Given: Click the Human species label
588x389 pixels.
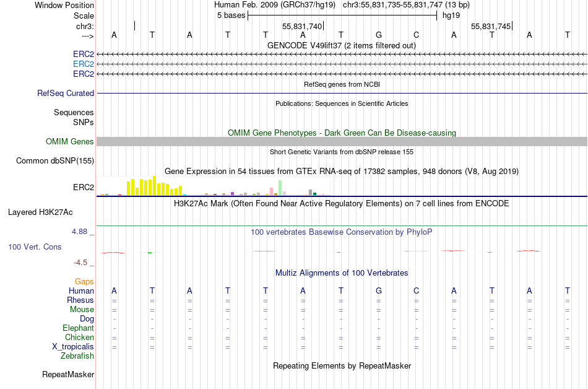Looking at the screenshot, I should click(x=81, y=291).
